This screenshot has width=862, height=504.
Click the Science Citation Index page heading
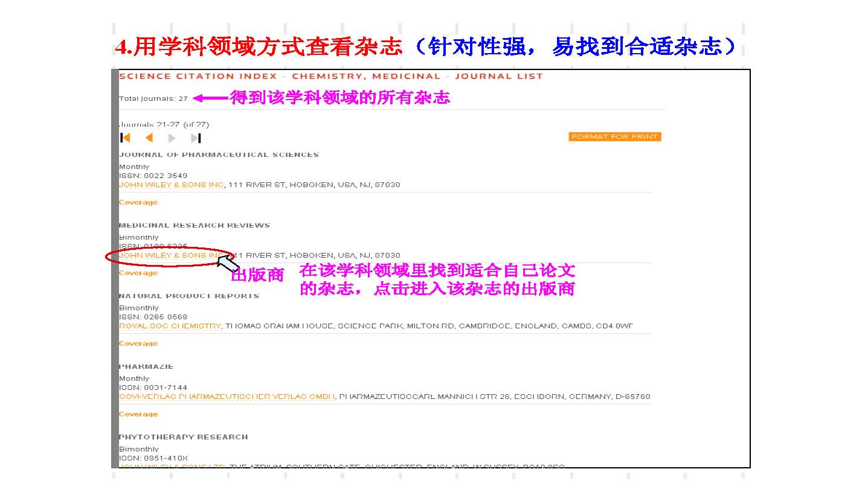(x=331, y=76)
